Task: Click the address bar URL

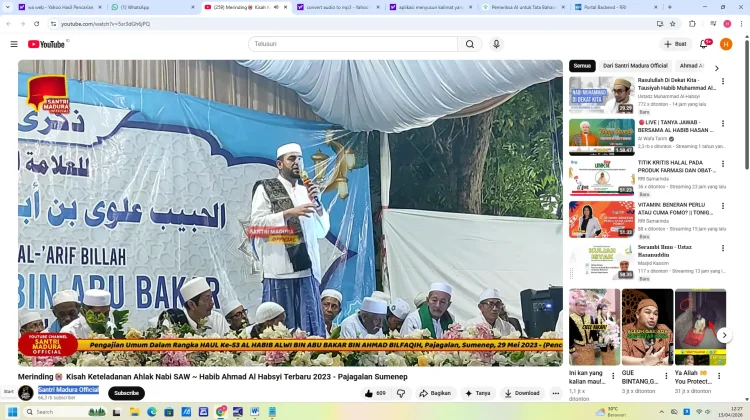Action: point(105,24)
